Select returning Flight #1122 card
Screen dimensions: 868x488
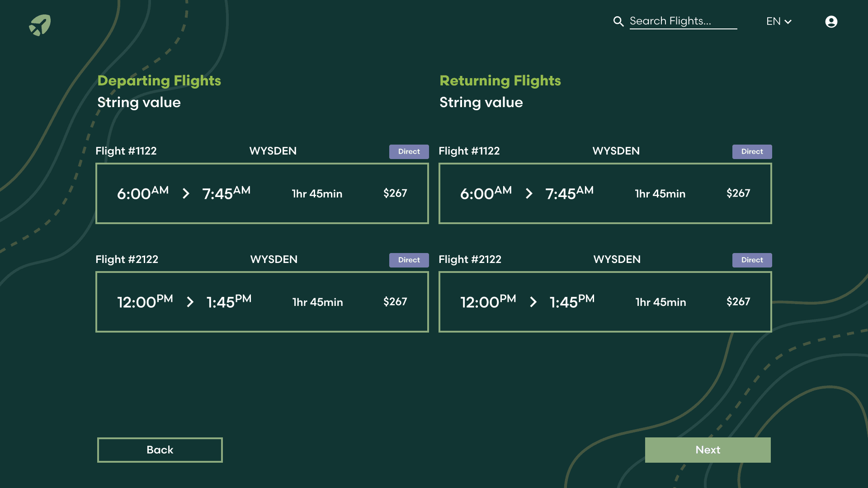point(605,193)
